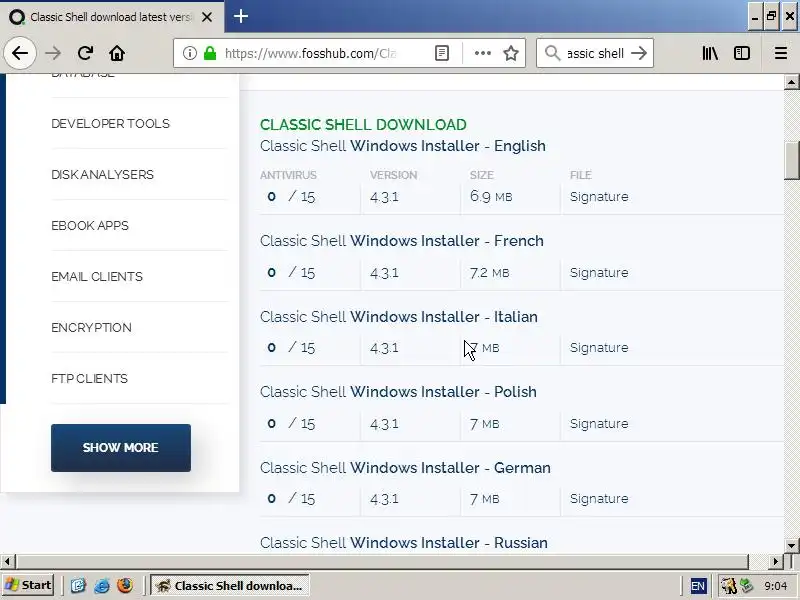The height and width of the screenshot is (600, 800).
Task: Open FTP Clients category
Action: (x=89, y=379)
